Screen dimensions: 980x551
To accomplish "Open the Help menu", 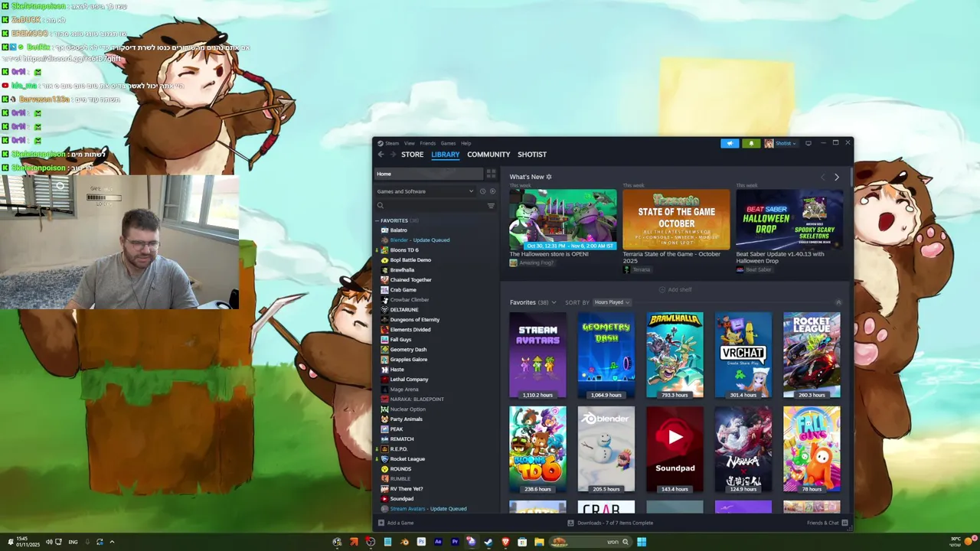I will (465, 143).
